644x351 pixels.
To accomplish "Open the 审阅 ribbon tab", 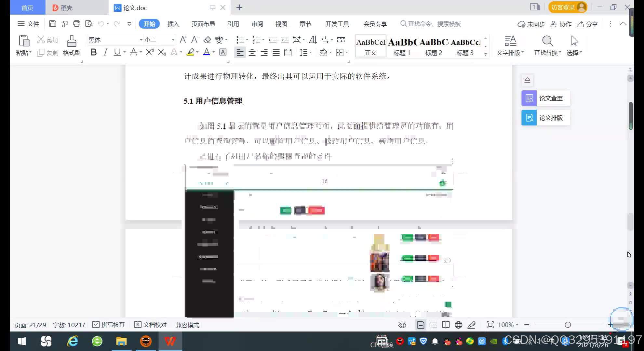I will pos(257,24).
